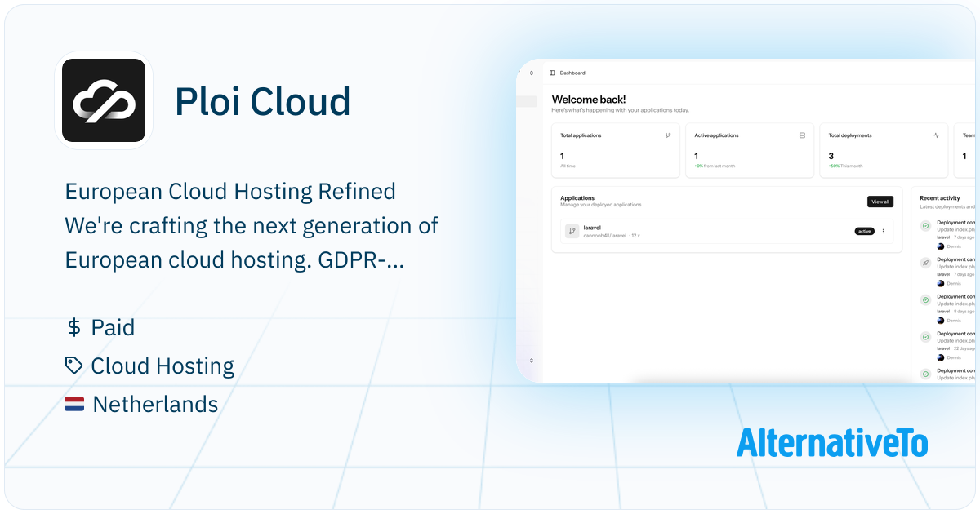The width and height of the screenshot is (980, 514).
Task: Click the +0% from last month text
Action: click(x=715, y=166)
